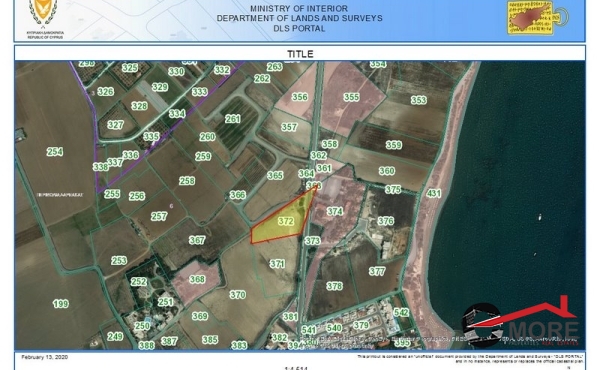Viewport: 600px width, 370px height.
Task: Click parcel label 327
Action: [x=116, y=125]
